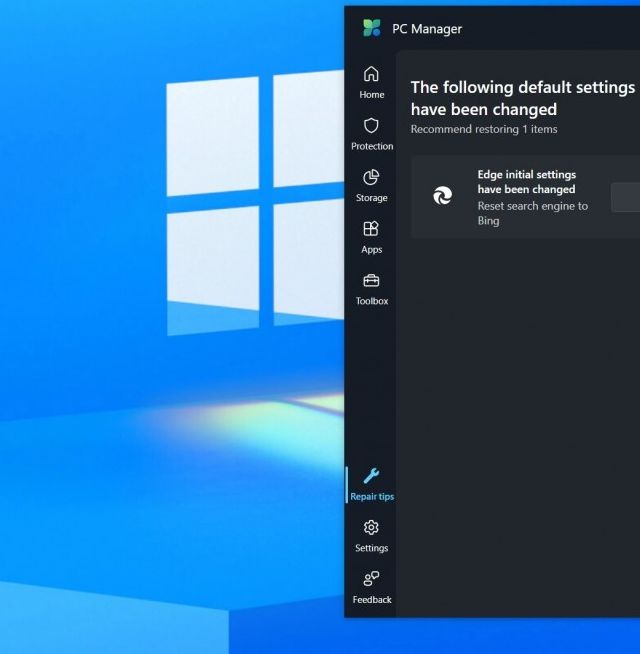Click the Edge browser icon in the card
Image resolution: width=640 pixels, height=654 pixels.
tap(442, 195)
